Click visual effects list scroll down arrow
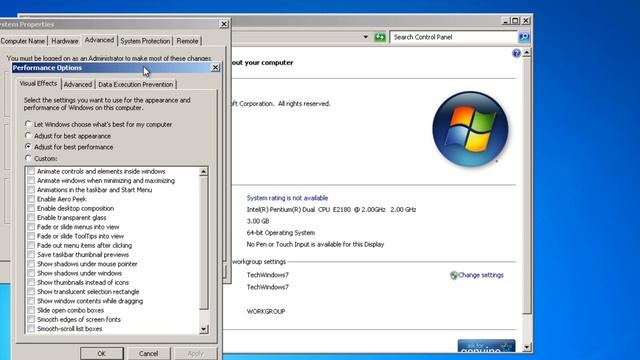This screenshot has height=360, width=640. pyautogui.click(x=204, y=329)
